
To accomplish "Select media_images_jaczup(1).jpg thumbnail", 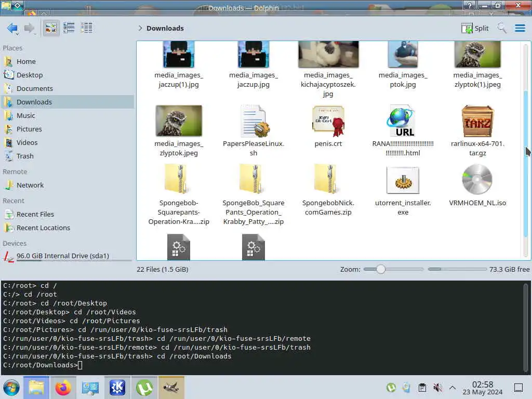I will [179, 54].
